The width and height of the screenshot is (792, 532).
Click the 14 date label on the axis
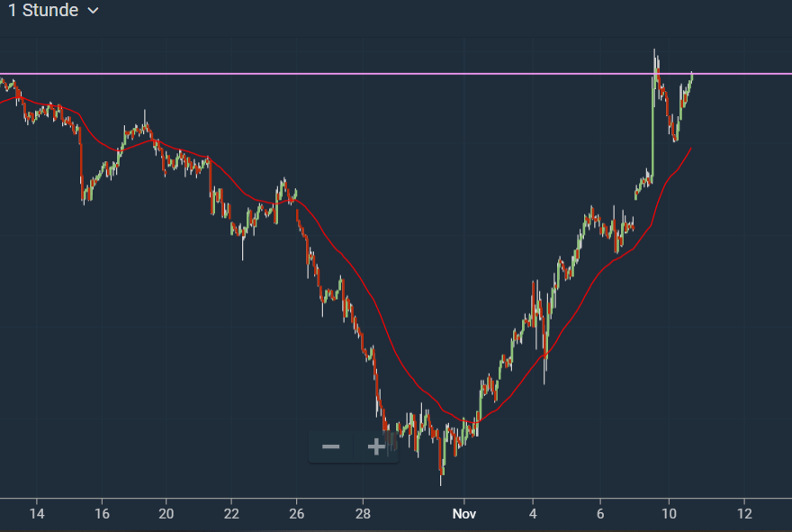36,514
